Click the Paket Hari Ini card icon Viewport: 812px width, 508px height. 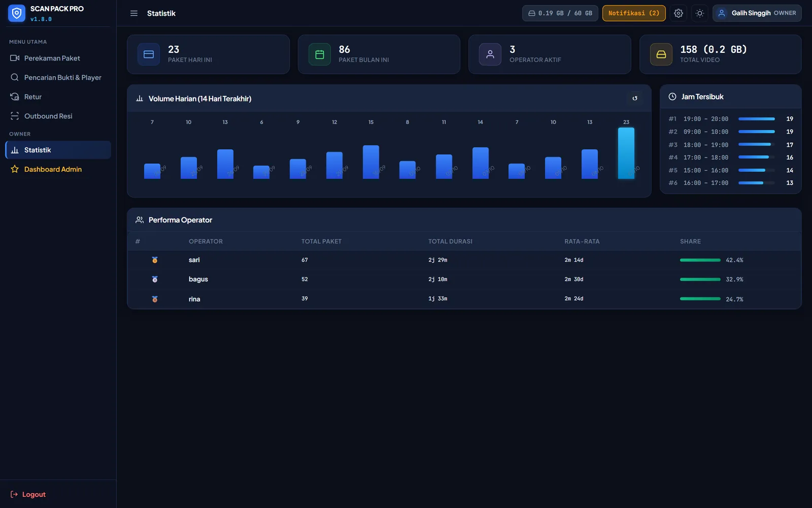tap(149, 54)
